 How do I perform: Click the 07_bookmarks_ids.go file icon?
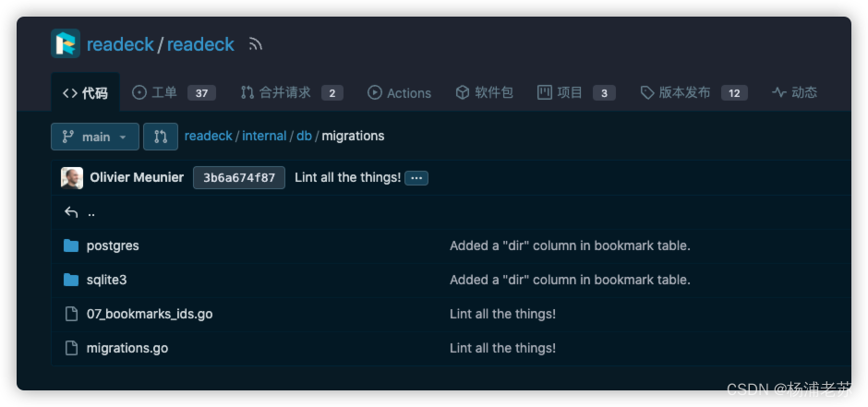click(x=71, y=314)
